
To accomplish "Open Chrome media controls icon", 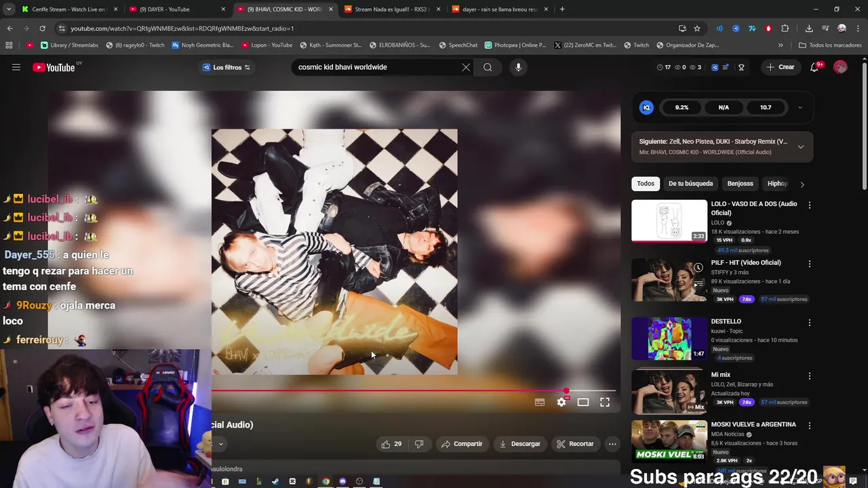I will [x=825, y=28].
